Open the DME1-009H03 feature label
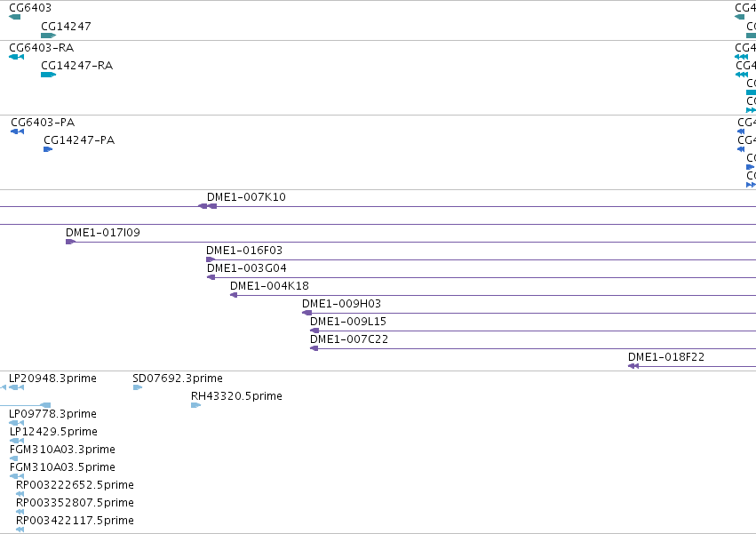The width and height of the screenshot is (756, 534). pyautogui.click(x=341, y=304)
